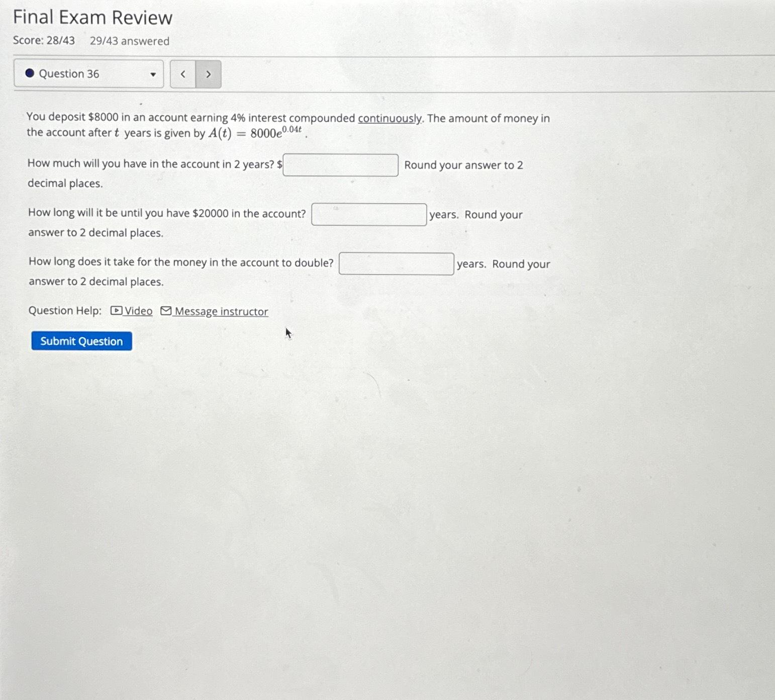Click the video play icon next to Video
The image size is (775, 700).
coord(116,311)
